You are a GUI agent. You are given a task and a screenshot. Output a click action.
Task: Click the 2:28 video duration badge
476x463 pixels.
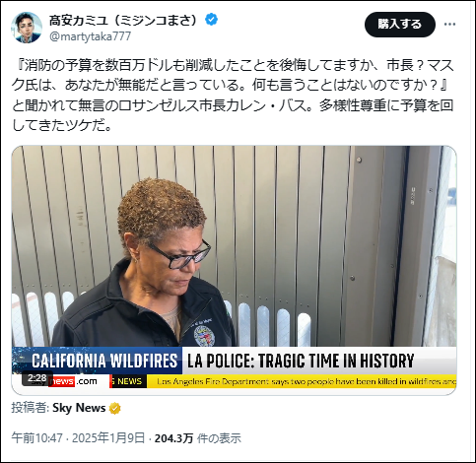coord(37,378)
